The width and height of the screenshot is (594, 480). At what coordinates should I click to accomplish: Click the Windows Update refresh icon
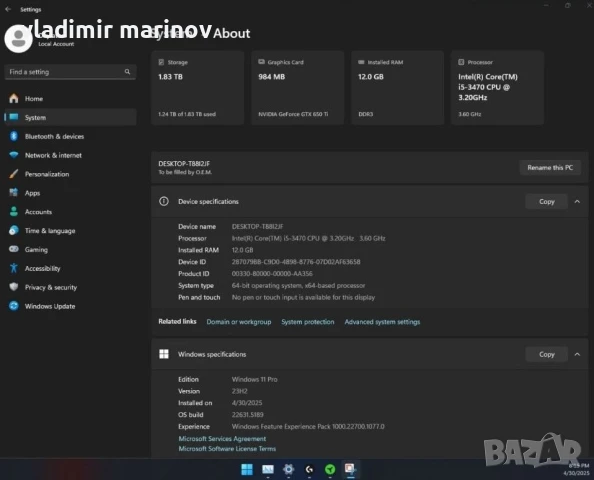click(x=14, y=306)
